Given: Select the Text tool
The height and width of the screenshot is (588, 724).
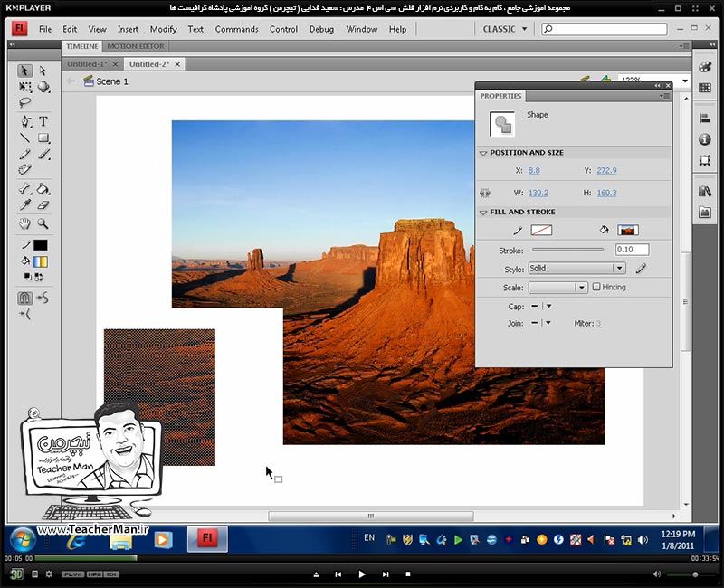Looking at the screenshot, I should [43, 121].
